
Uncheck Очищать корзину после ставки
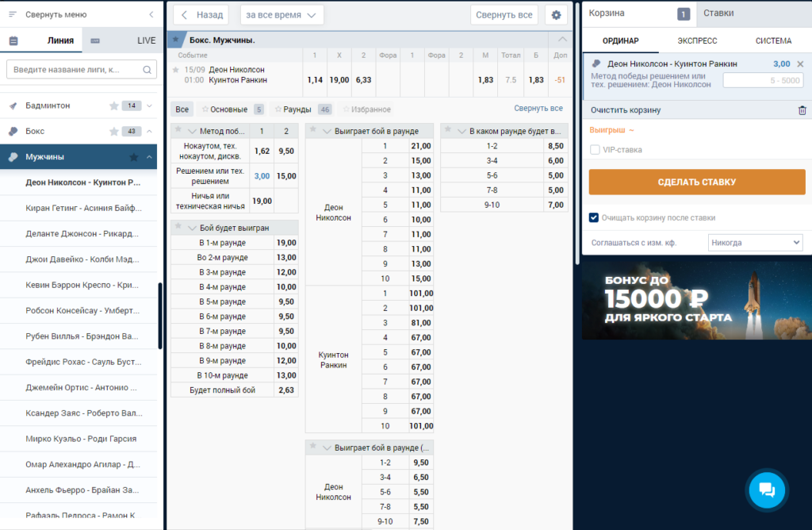(594, 217)
